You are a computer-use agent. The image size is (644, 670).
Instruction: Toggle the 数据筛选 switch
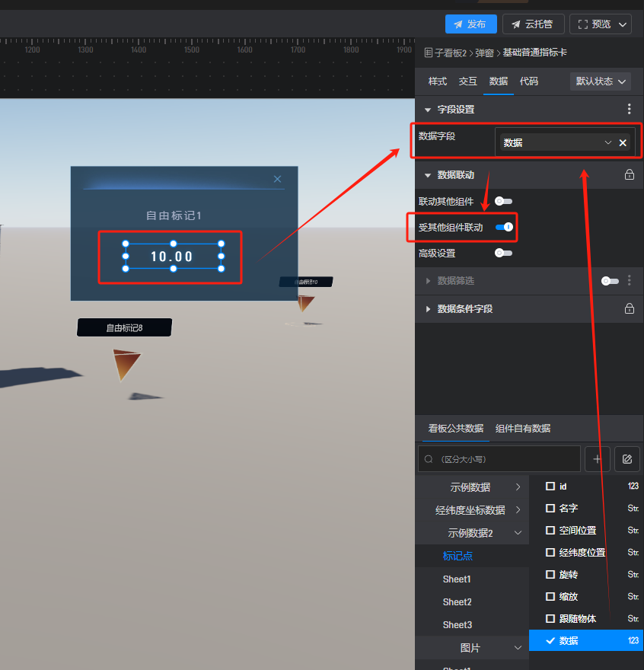coord(610,281)
